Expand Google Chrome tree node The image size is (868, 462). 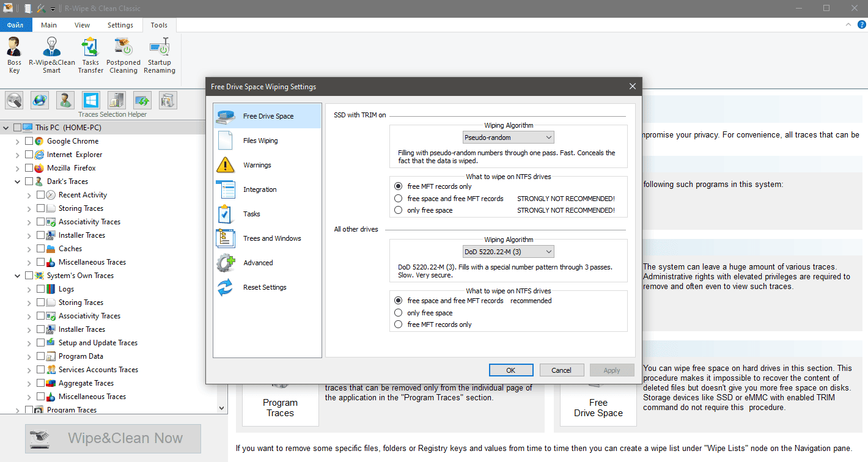coord(18,141)
